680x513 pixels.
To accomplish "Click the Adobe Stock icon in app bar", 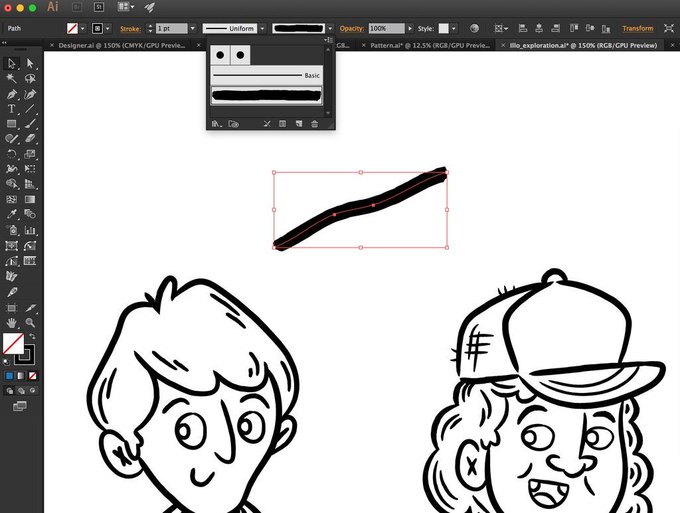I will click(99, 7).
